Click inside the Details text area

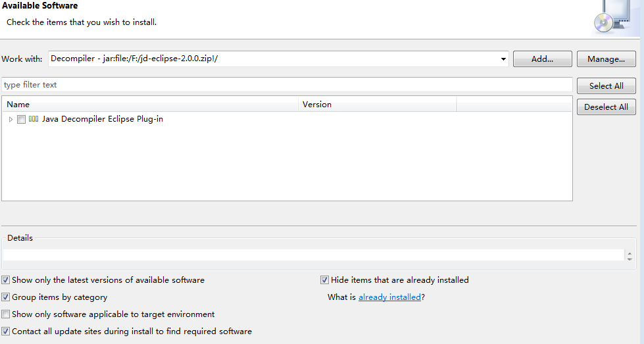313,255
